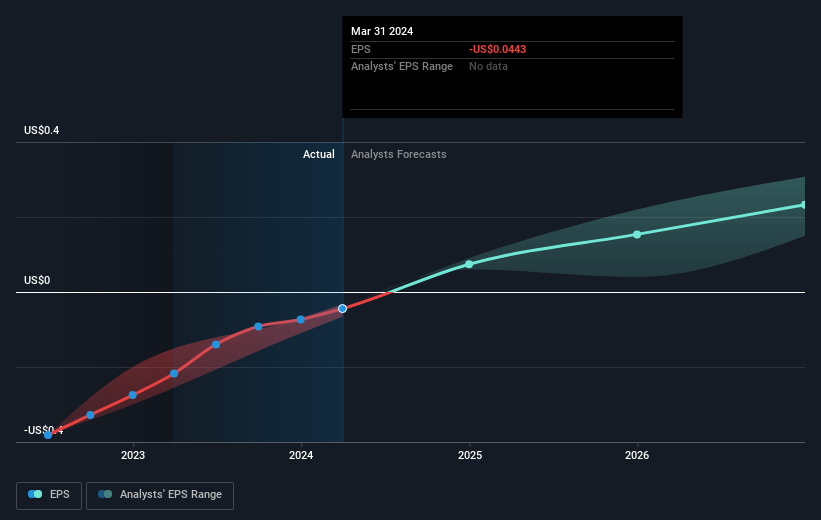The height and width of the screenshot is (520, 821).
Task: Click the EPS data point at 2023
Action: 132,395
